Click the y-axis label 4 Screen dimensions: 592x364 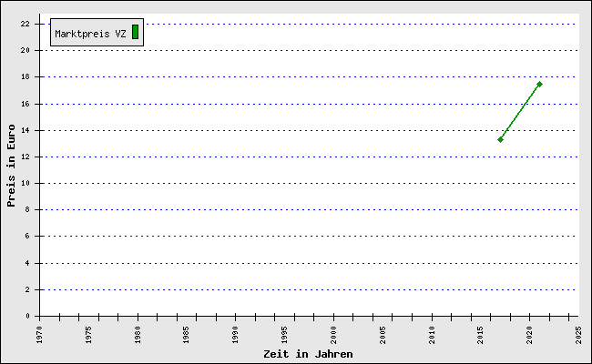(27, 263)
